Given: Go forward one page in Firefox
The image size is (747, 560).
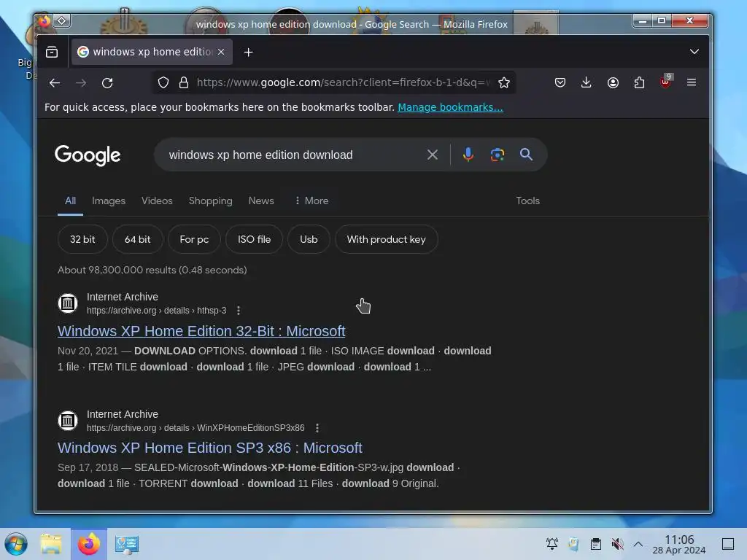Looking at the screenshot, I should pyautogui.click(x=81, y=83).
